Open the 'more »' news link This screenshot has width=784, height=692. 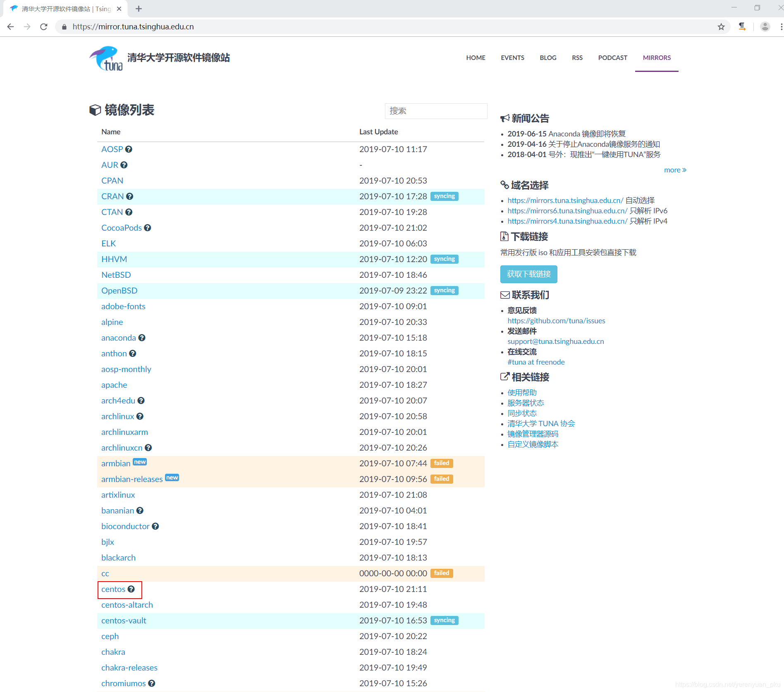click(675, 170)
